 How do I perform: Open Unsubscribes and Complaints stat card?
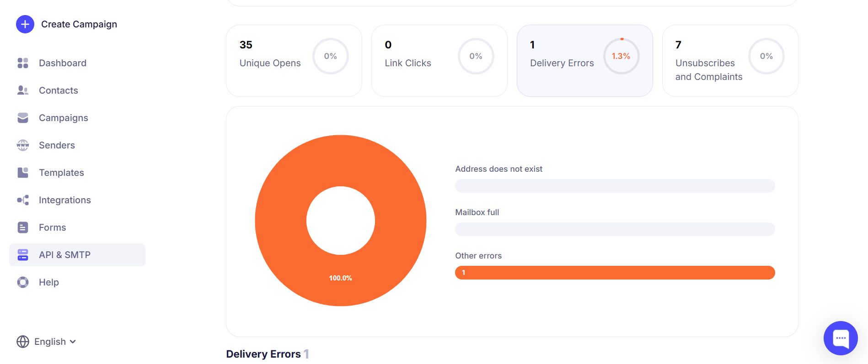[x=730, y=61]
